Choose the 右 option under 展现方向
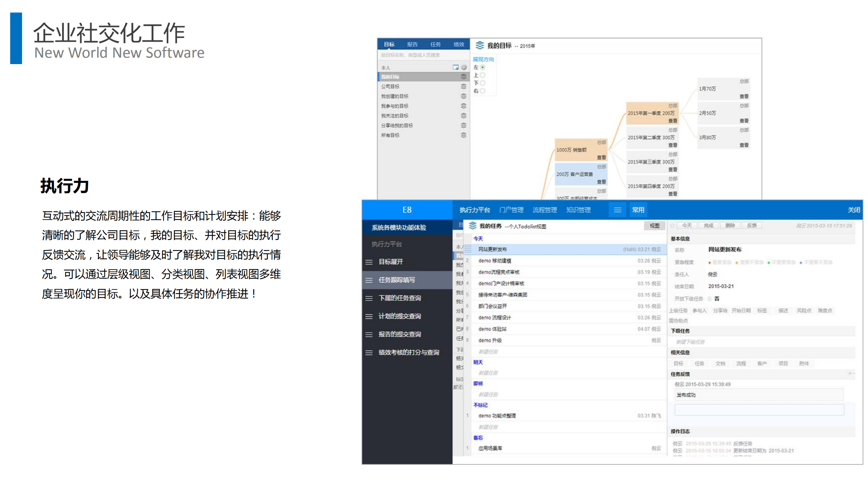The image size is (868, 488). point(483,91)
